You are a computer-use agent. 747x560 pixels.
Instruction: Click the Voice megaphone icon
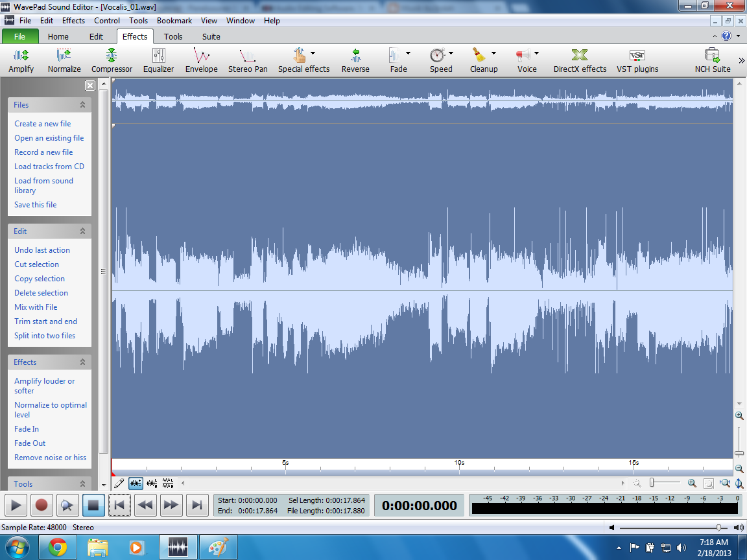click(523, 55)
